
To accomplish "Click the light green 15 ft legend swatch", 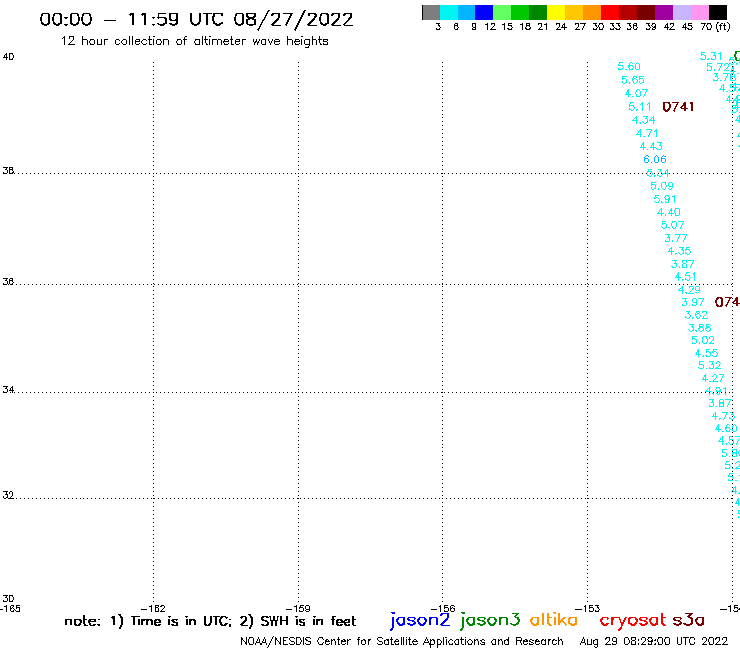I will [502, 12].
